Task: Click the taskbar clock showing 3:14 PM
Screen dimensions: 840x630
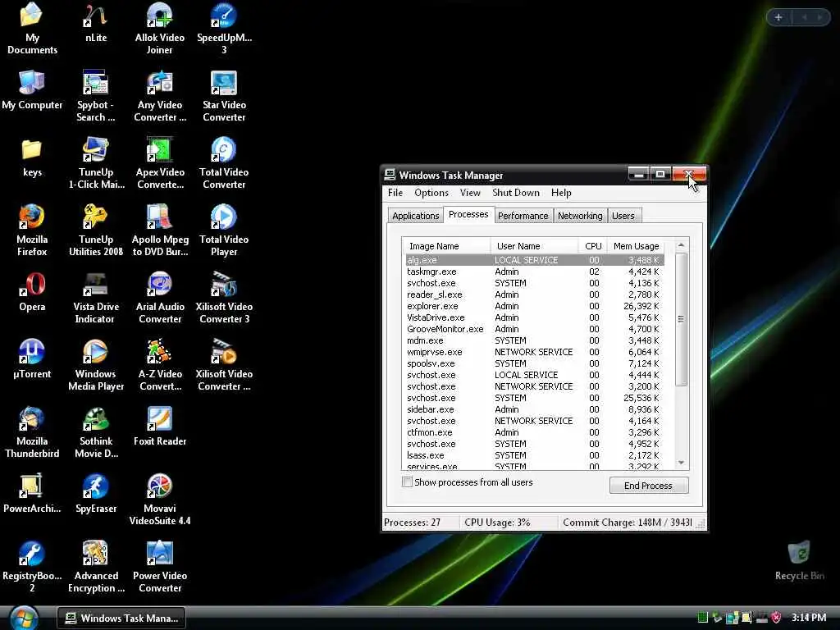Action: tap(809, 618)
